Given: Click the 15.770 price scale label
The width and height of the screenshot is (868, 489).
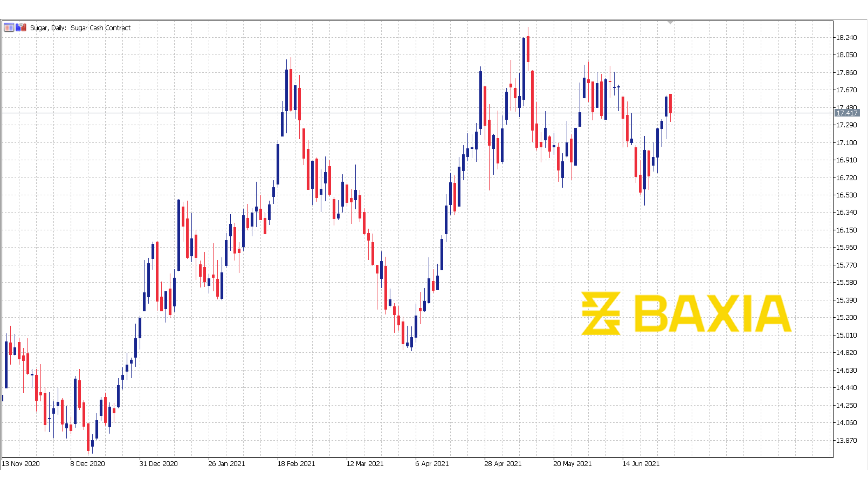Looking at the screenshot, I should [x=846, y=265].
